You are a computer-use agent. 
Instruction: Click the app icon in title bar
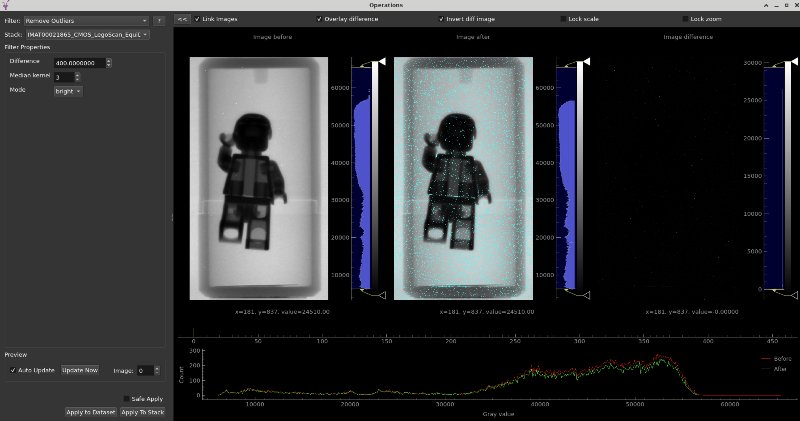point(8,6)
